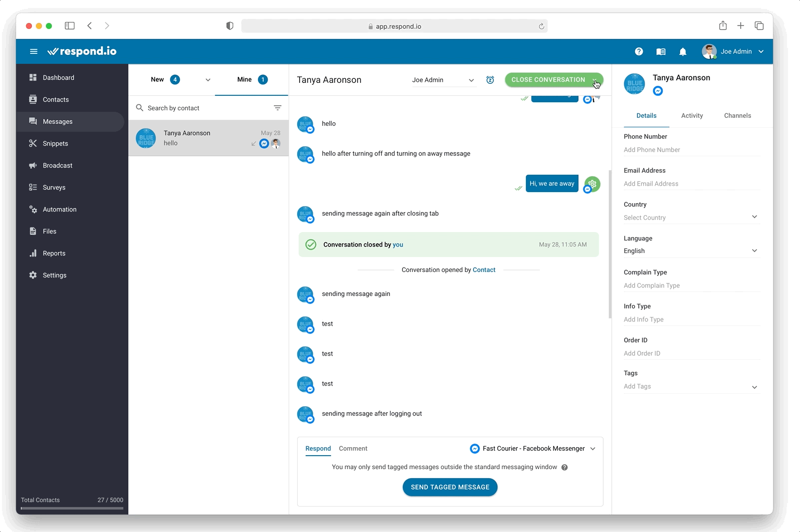Select the Activity tab

pos(692,115)
